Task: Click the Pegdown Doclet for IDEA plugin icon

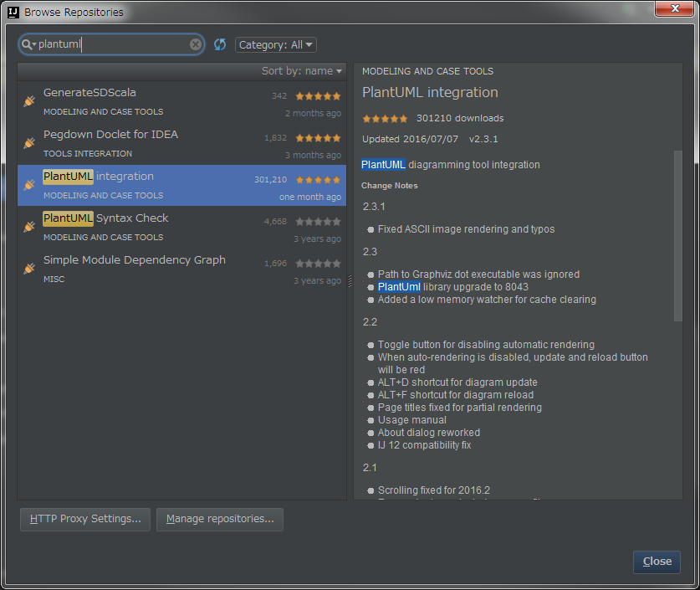Action: [x=28, y=142]
